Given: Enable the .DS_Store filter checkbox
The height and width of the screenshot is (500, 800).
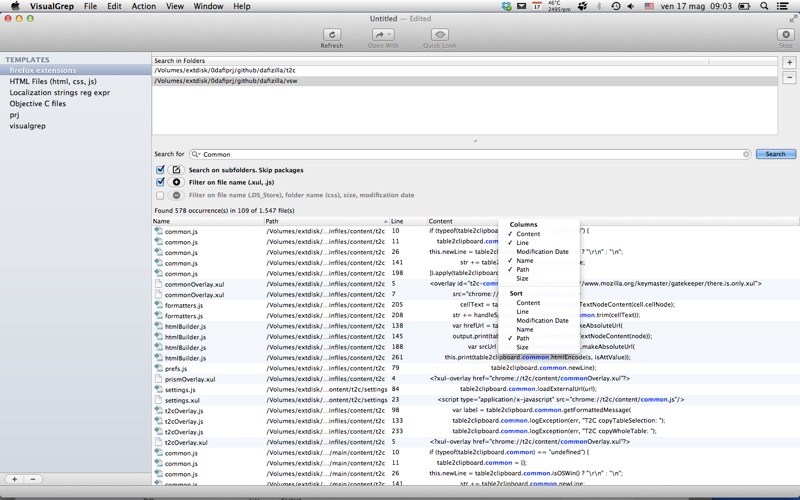Looking at the screenshot, I should [x=160, y=196].
